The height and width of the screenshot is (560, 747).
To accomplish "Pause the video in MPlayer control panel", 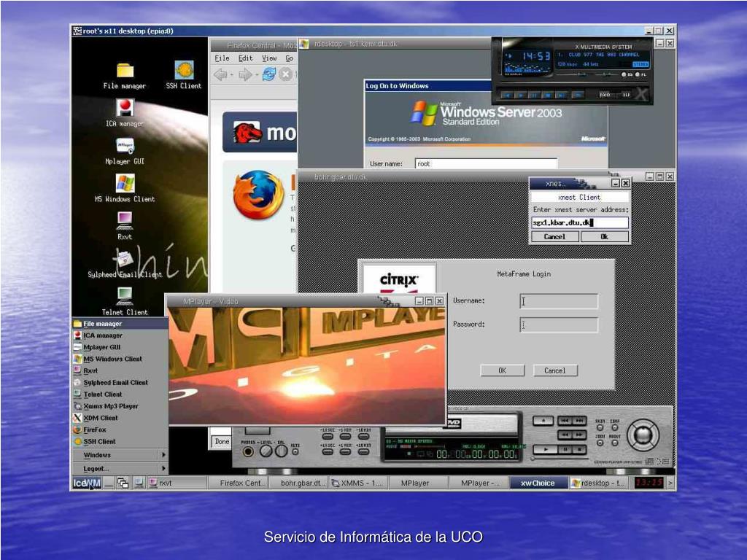I will tap(565, 449).
